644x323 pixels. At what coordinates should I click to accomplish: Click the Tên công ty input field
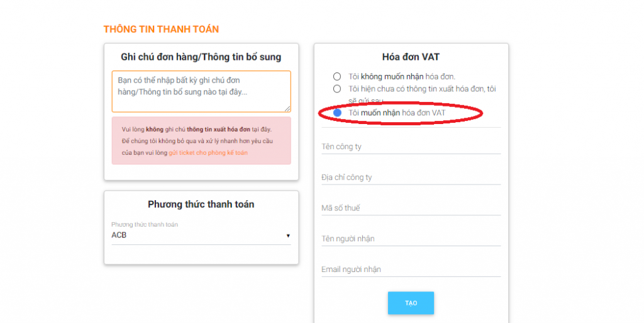point(411,147)
